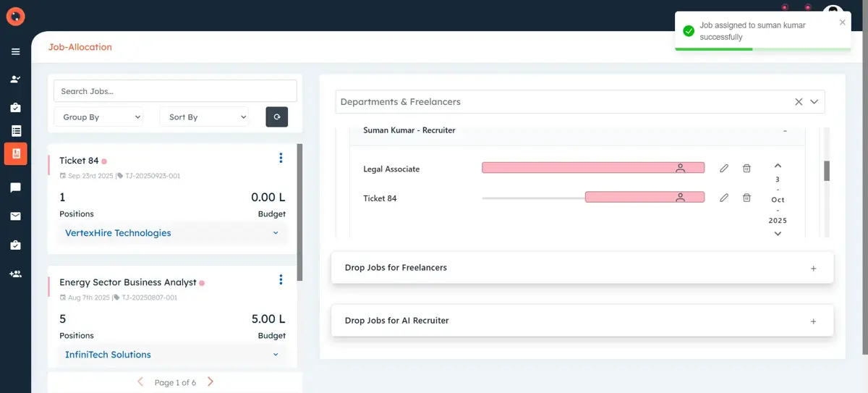Screen dimensions: 868x393
Task: Edit the Legal Associate allocation
Action: point(724,169)
